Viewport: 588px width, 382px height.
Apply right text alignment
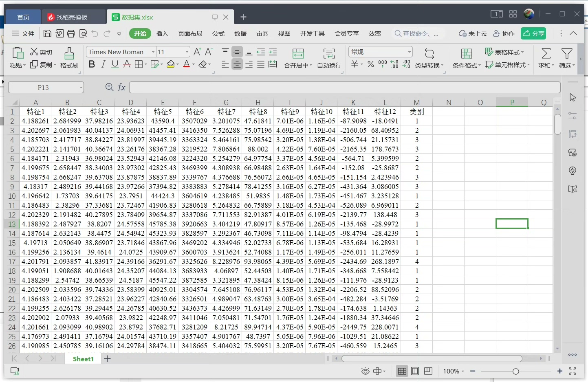tap(249, 64)
